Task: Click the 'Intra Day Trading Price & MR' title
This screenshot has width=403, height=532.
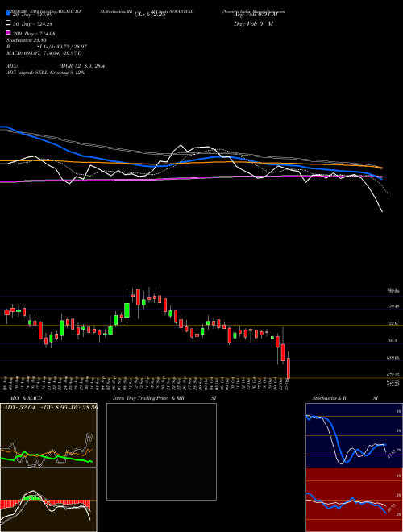Action: click(149, 398)
